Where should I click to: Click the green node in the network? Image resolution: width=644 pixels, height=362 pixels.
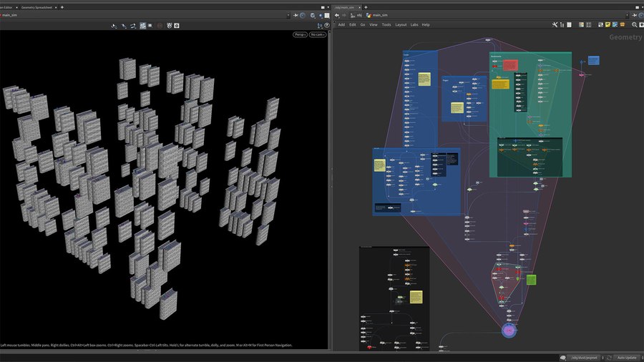tap(531, 280)
